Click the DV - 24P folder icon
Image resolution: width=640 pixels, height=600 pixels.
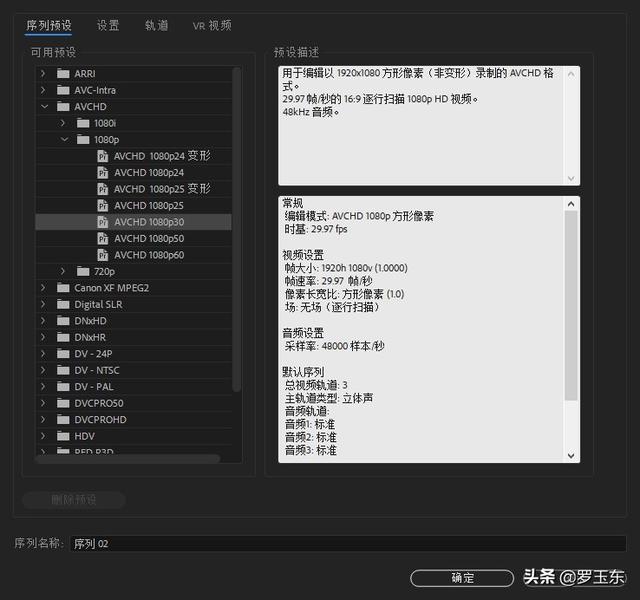pos(63,353)
